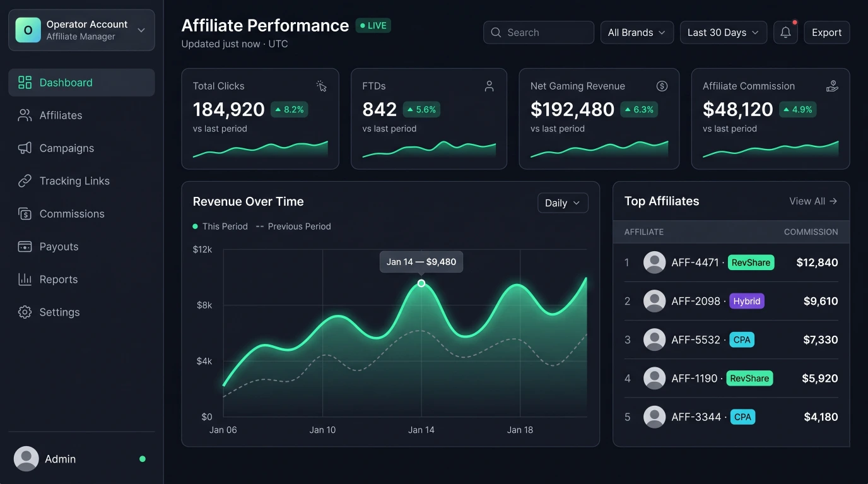868x484 pixels.
Task: Open the Last 30 Days date range dropdown
Action: [x=723, y=33]
